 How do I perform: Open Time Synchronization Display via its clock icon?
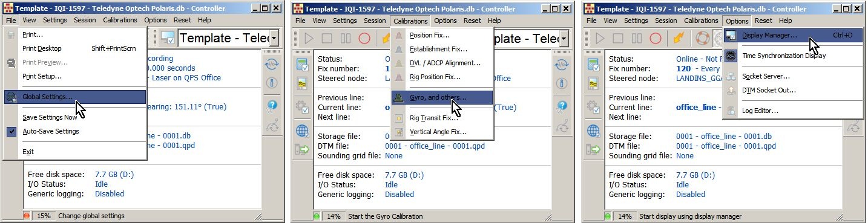[x=731, y=56]
